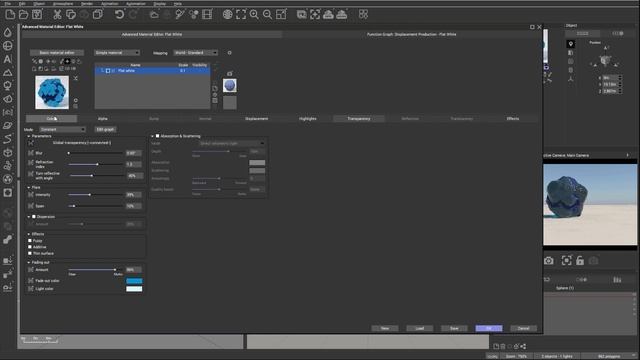Enable the Absorption & Scattering checkbox
The width and height of the screenshot is (640, 360).
click(158, 136)
